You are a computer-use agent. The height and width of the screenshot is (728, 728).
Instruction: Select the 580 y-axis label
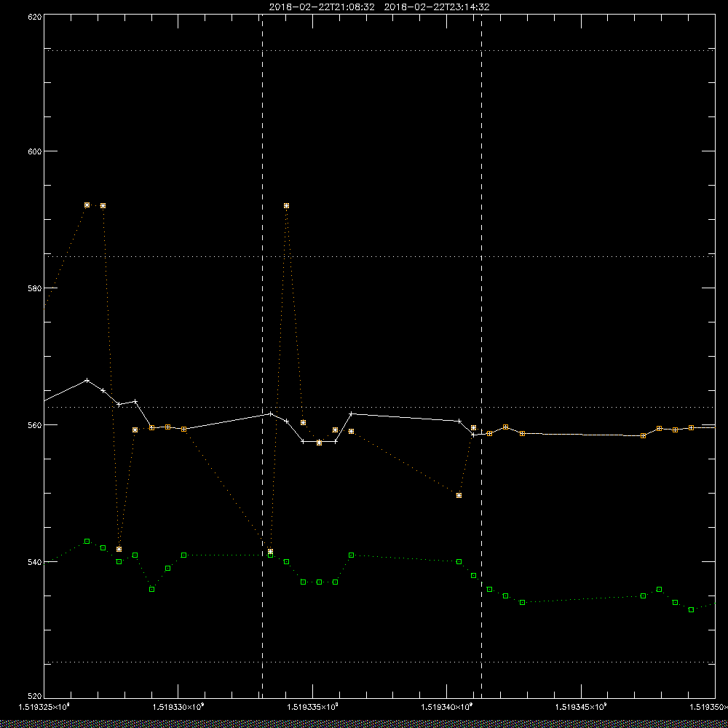[x=35, y=288]
